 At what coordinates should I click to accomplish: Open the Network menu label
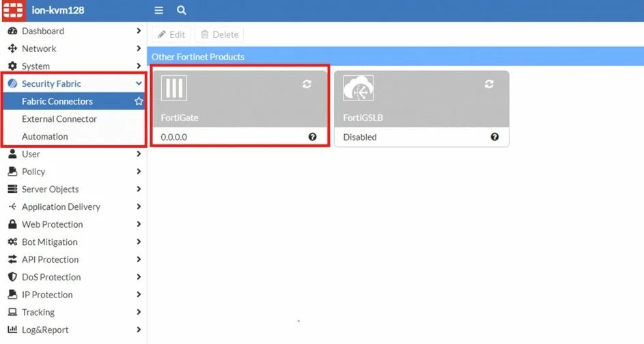(x=39, y=49)
